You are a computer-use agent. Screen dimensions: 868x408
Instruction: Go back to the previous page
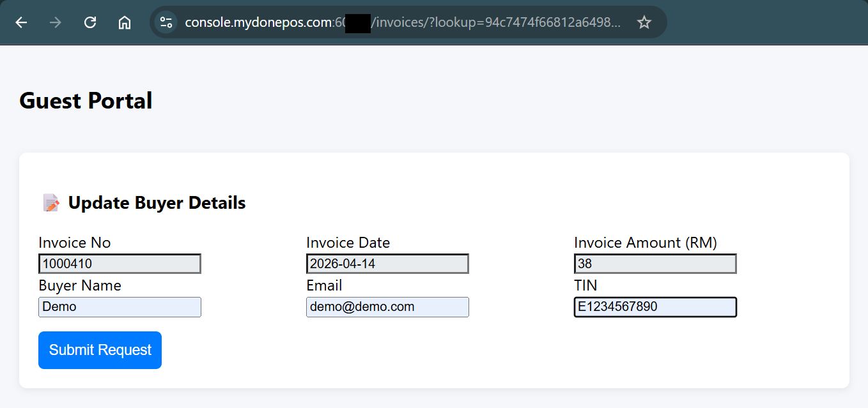(x=22, y=22)
